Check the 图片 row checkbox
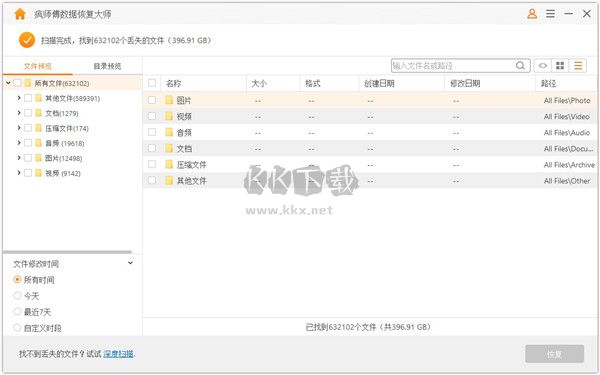This screenshot has height=375, width=600. (152, 100)
